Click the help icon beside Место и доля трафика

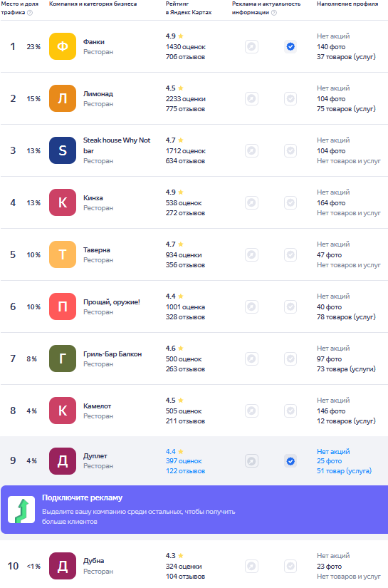[30, 13]
